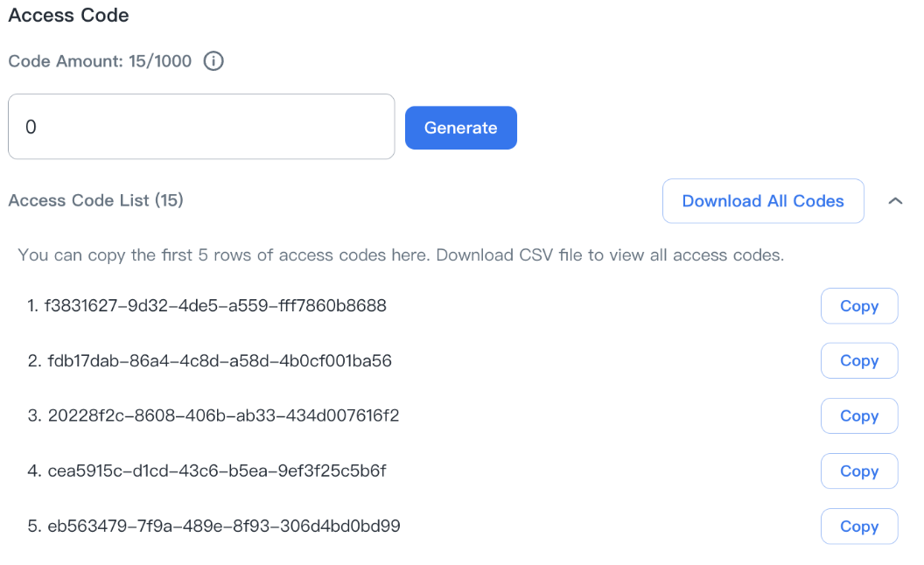Copy the third code starting with 20228f2c
The height and width of the screenshot is (565, 924).
pyautogui.click(x=858, y=415)
